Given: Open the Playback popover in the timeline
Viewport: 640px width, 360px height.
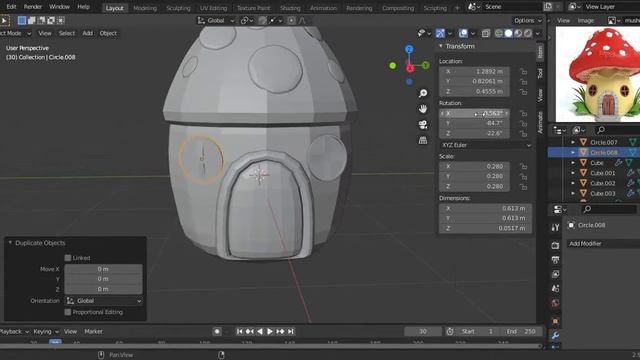Looking at the screenshot, I should click(14, 331).
